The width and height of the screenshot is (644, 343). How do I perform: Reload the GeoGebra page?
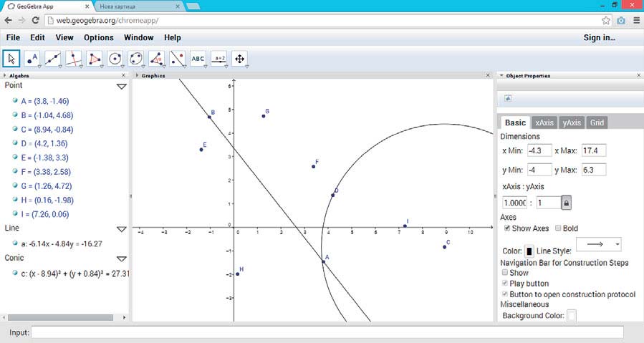[36, 20]
